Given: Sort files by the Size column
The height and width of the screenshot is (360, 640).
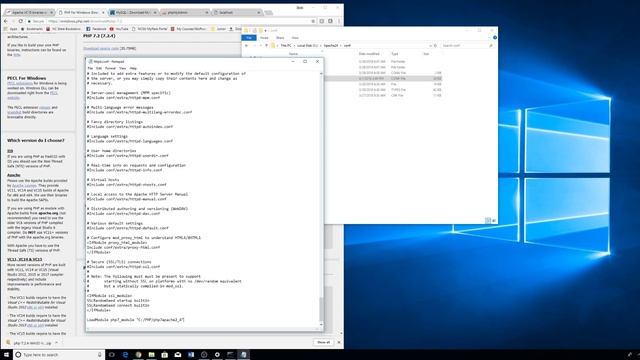Looking at the screenshot, I should [426, 54].
